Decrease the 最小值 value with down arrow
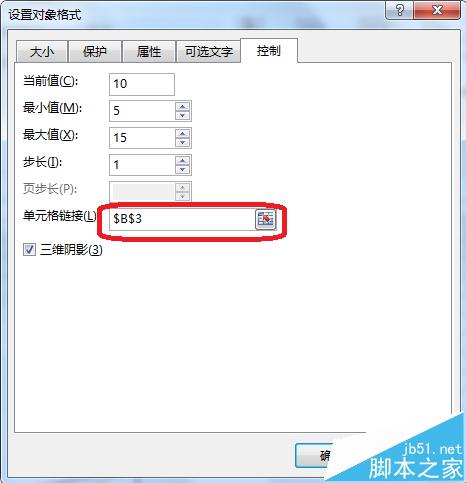This screenshot has width=466, height=483. 182,115
